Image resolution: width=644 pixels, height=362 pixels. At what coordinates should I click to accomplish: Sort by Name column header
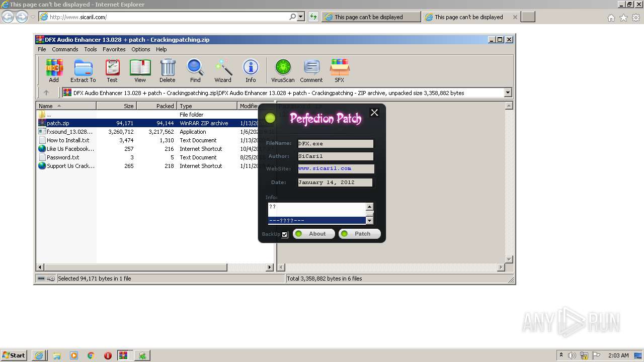point(66,106)
